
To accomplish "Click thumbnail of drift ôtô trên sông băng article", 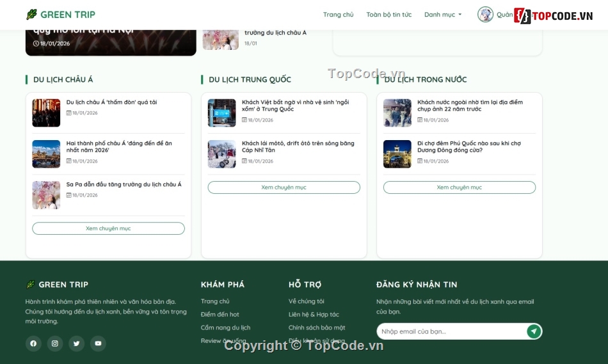I will tap(222, 154).
